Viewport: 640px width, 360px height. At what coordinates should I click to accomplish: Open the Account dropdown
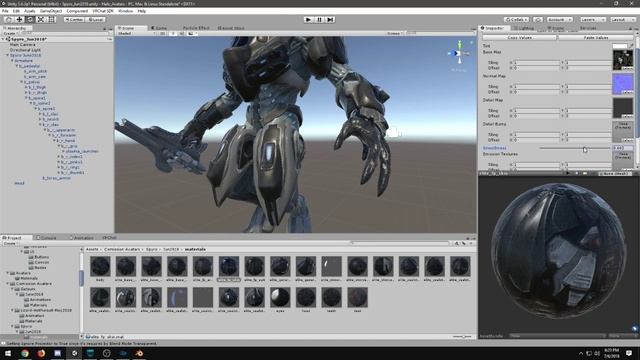click(559, 19)
